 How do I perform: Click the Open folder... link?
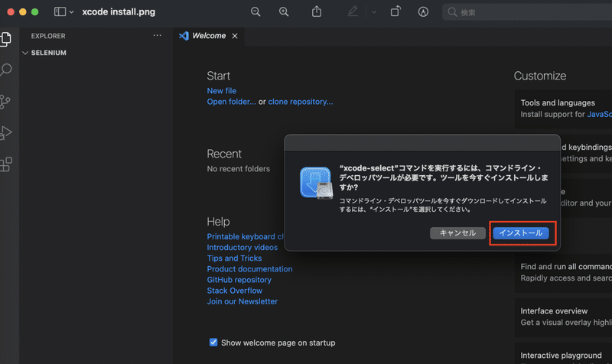[x=232, y=102]
